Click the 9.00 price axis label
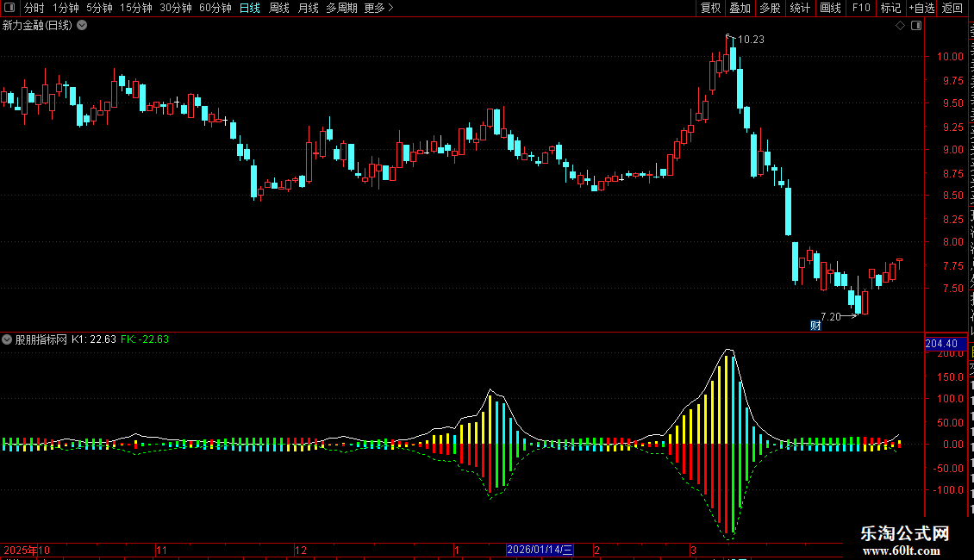 coord(952,150)
